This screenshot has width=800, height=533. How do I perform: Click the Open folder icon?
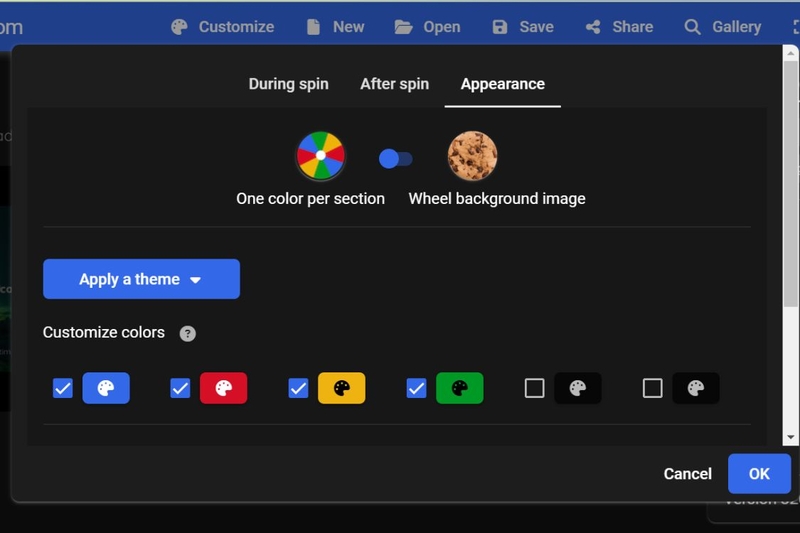[403, 27]
